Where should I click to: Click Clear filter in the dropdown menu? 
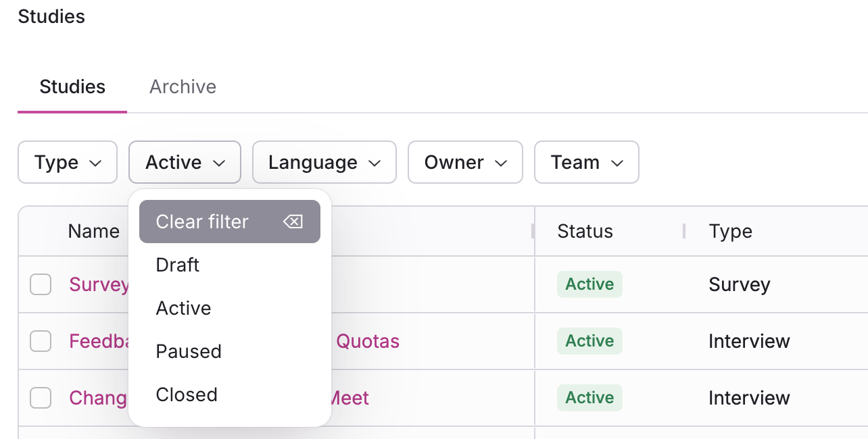click(x=202, y=222)
